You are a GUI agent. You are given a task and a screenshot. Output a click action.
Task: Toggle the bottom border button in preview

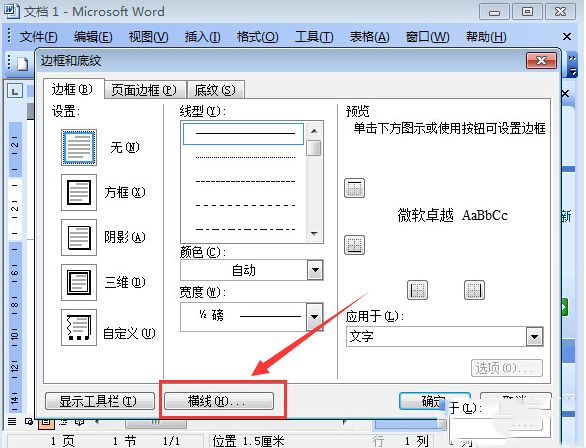(x=354, y=245)
